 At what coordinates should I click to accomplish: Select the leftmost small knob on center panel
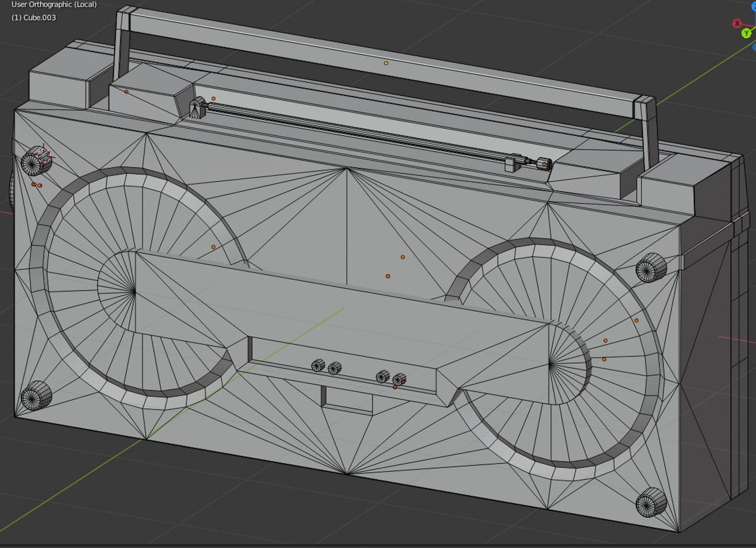(x=318, y=365)
